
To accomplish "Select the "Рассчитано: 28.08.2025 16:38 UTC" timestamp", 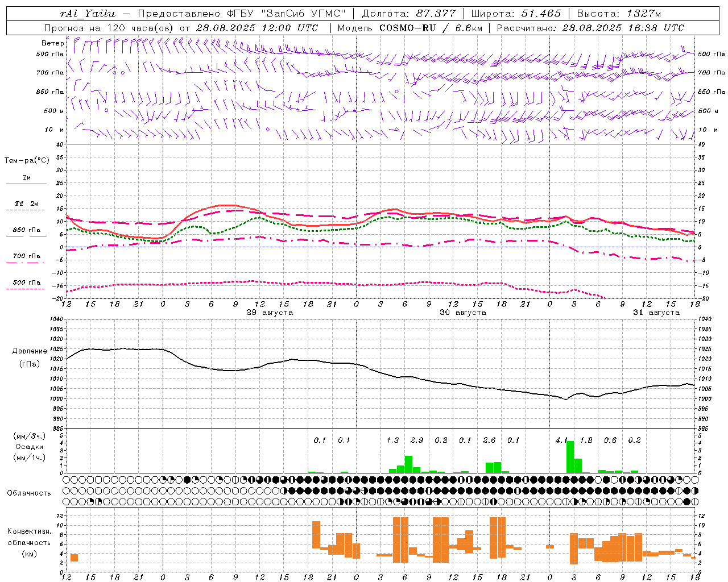I will (x=590, y=28).
